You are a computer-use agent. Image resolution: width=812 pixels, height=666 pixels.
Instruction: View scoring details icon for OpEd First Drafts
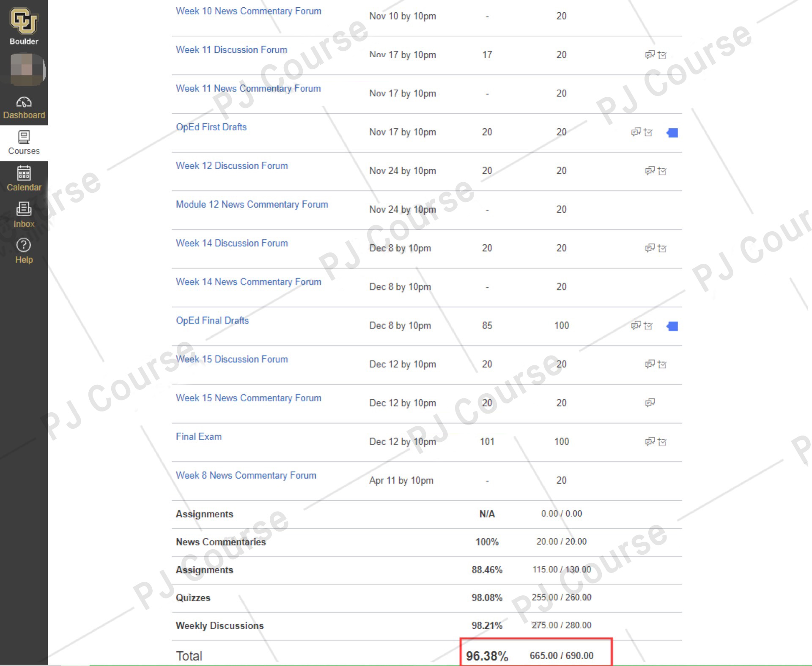[x=648, y=132]
